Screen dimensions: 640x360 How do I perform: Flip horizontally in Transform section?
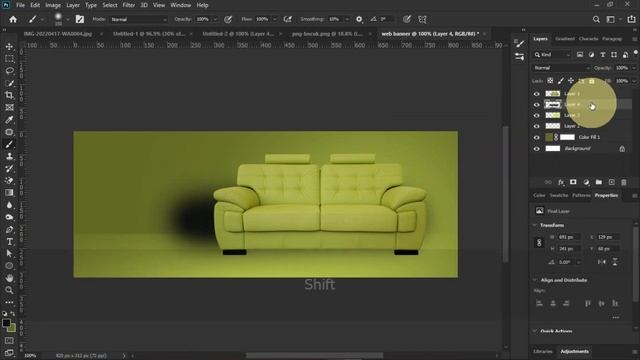click(602, 262)
